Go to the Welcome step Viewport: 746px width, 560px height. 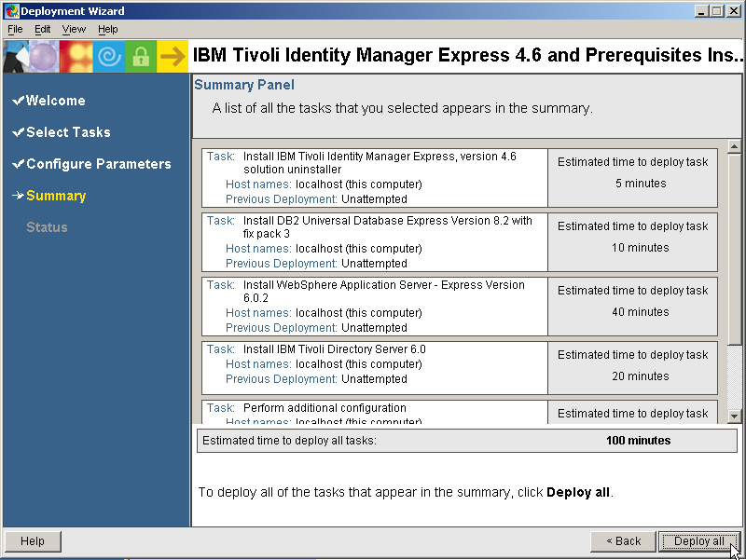(56, 101)
